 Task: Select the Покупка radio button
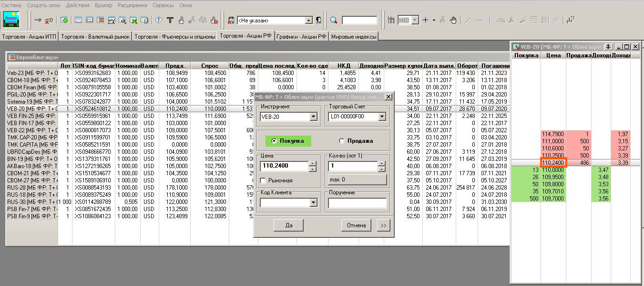pyautogui.click(x=274, y=141)
